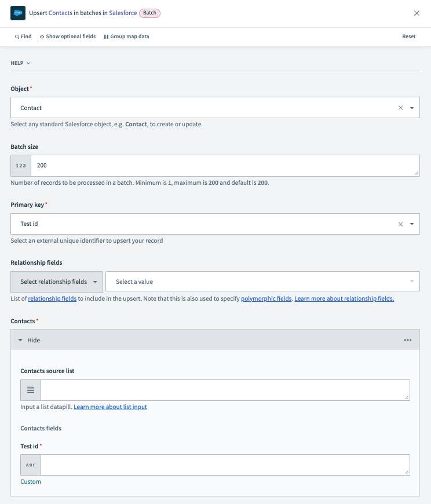
Task: Open the Contacts section three-dot menu
Action: [408, 340]
